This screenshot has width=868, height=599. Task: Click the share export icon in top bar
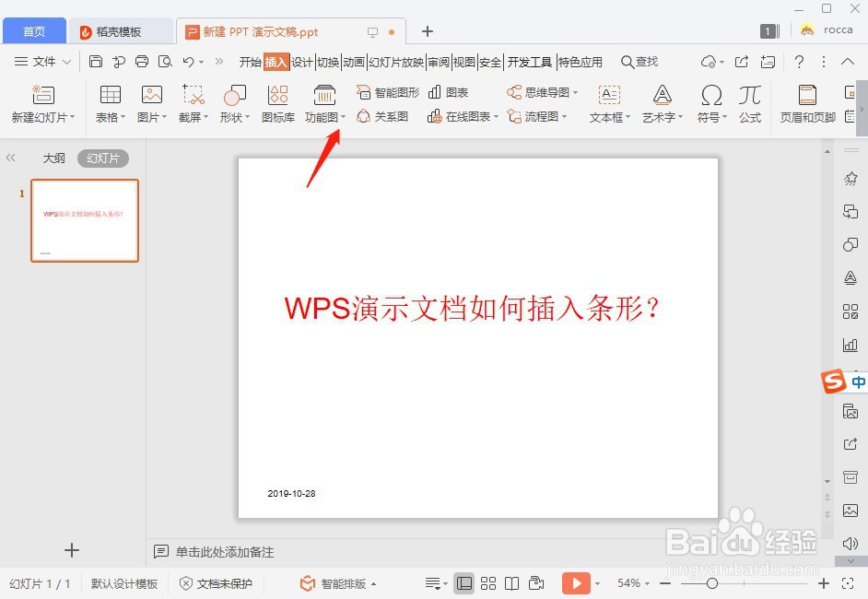tap(741, 62)
